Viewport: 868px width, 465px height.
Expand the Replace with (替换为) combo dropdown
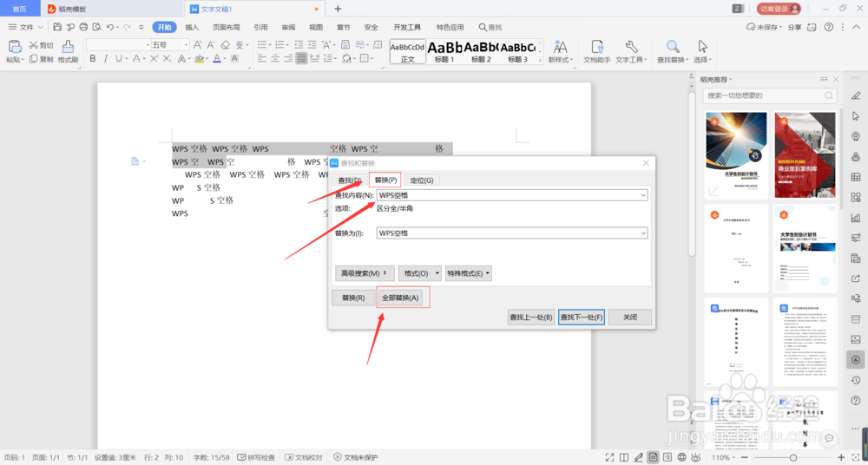click(642, 233)
